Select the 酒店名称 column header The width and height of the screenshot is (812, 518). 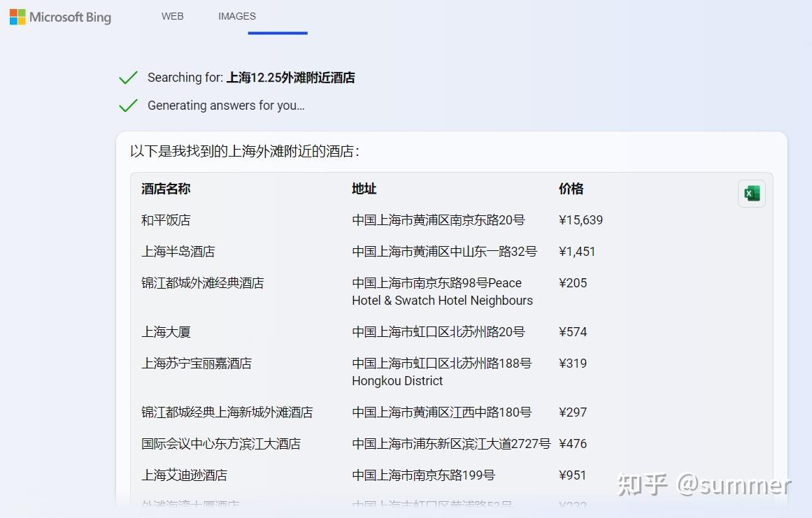click(165, 188)
